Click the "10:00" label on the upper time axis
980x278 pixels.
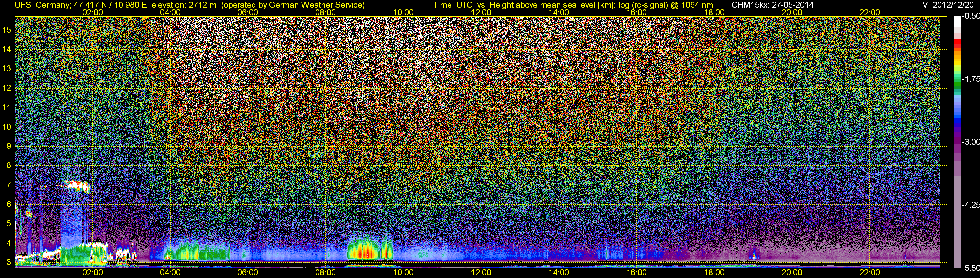pos(403,12)
